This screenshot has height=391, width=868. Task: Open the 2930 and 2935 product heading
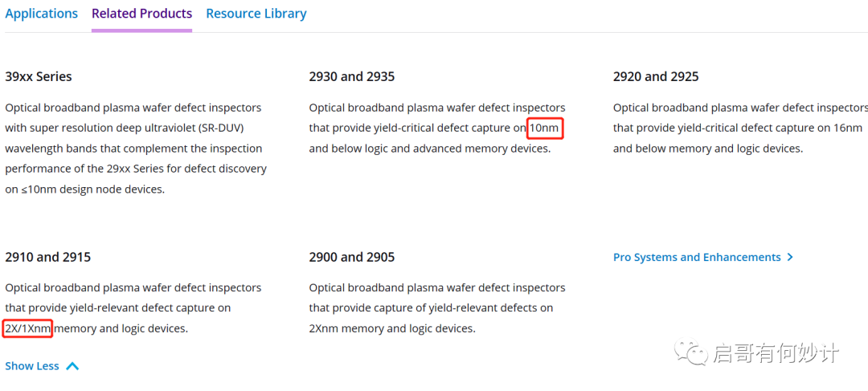(351, 76)
